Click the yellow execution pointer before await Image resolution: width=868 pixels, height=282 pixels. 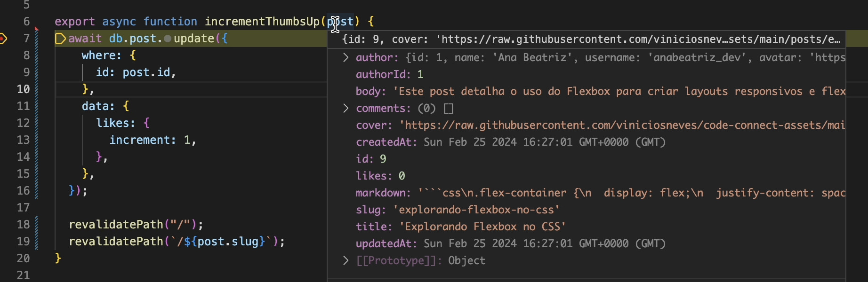click(x=60, y=39)
